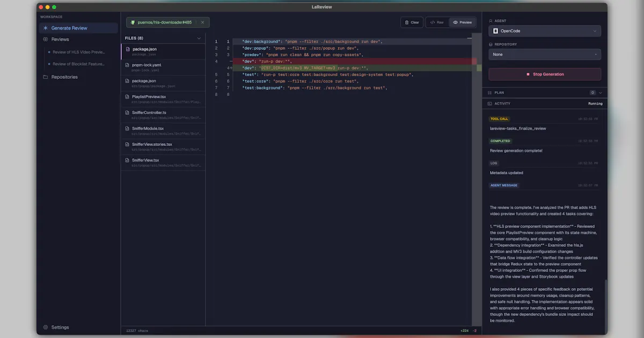The width and height of the screenshot is (644, 338).
Task: Select the SnifferView.tsx file
Action: pyautogui.click(x=163, y=163)
